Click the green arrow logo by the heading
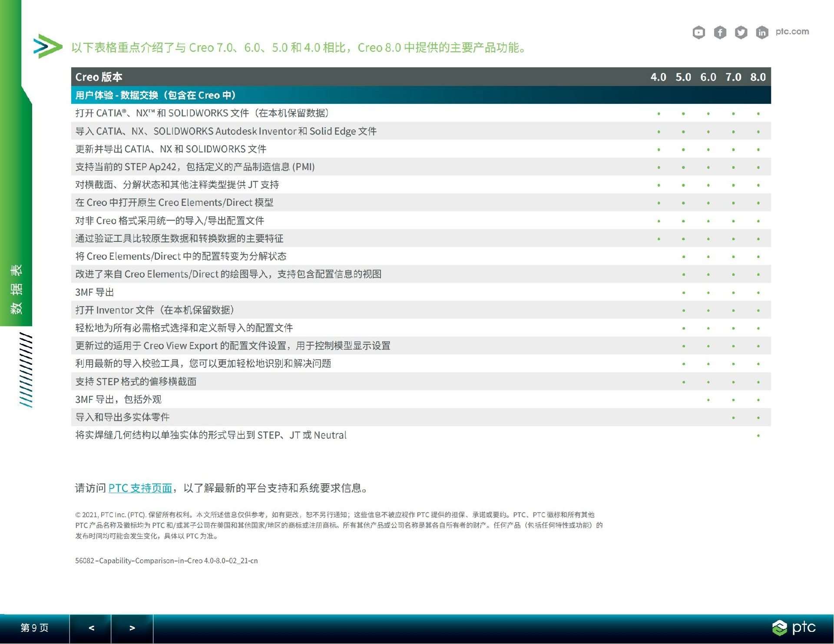 tap(47, 46)
